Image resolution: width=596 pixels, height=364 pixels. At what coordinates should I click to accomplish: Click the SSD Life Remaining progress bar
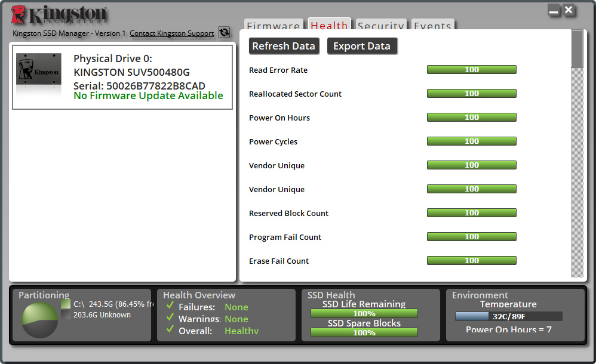(x=364, y=313)
